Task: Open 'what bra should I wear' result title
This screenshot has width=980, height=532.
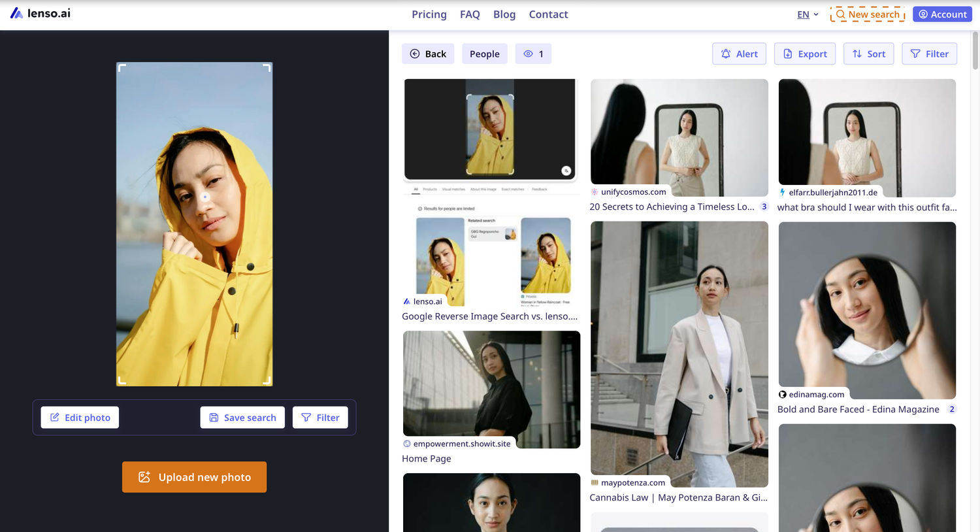Action: [x=867, y=207]
